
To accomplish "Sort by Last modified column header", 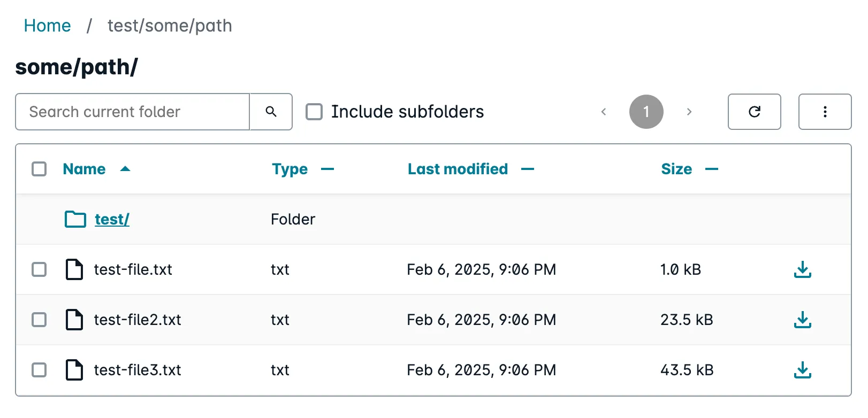I will (x=458, y=169).
